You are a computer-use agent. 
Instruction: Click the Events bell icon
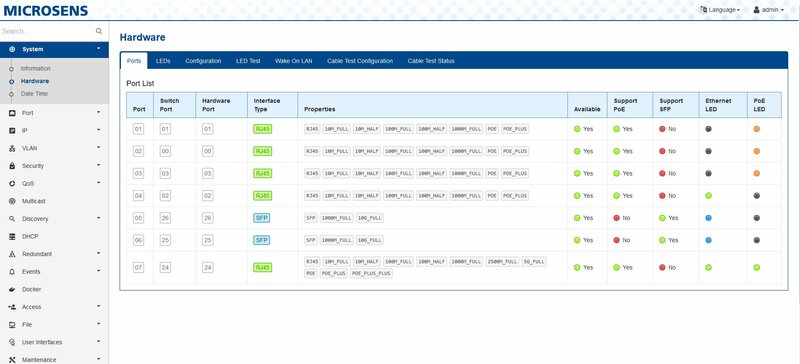coord(12,272)
